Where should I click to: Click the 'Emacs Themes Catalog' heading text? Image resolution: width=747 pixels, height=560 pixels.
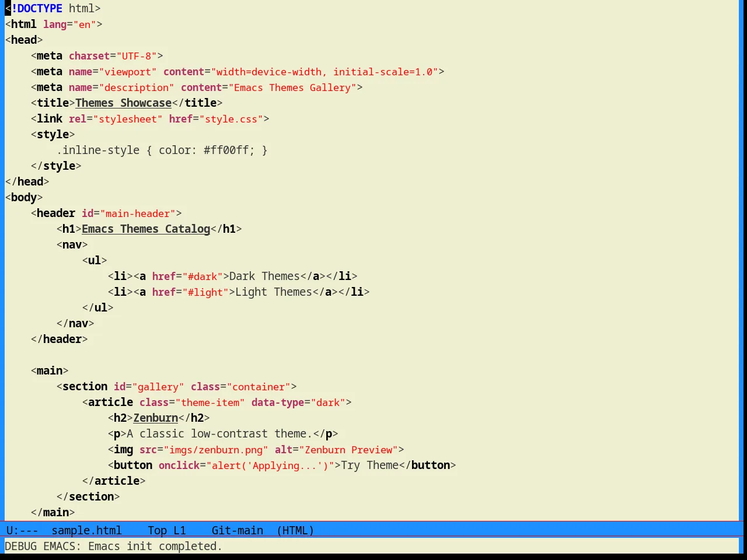pyautogui.click(x=146, y=229)
